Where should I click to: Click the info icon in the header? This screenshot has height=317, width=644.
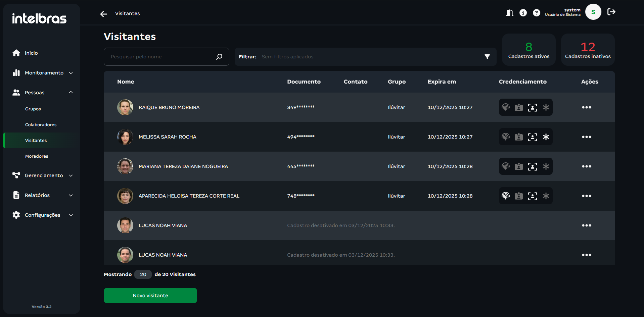(x=523, y=13)
